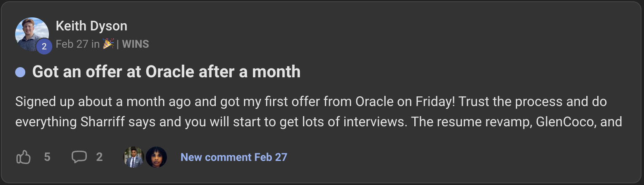Click the party popper emoji icon
The height and width of the screenshot is (185, 644).
coord(108,44)
